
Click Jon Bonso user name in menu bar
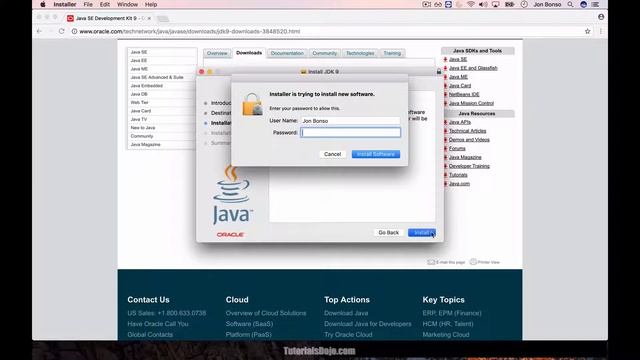547,4
